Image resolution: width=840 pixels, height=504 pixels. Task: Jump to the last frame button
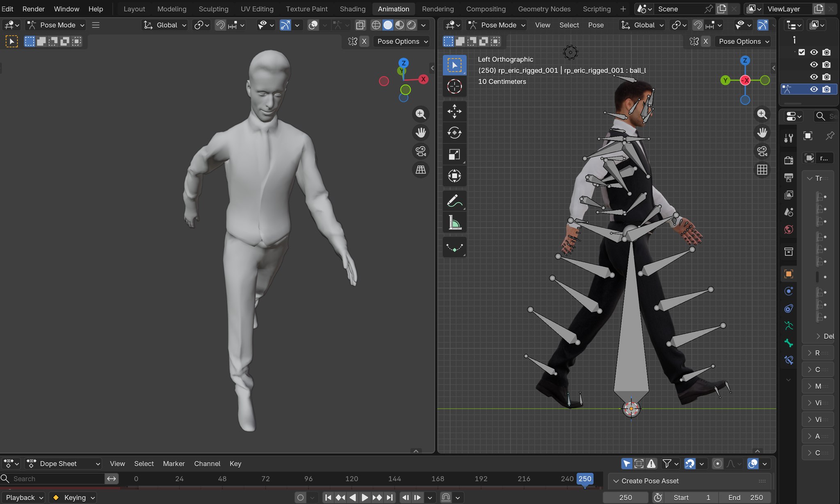[x=390, y=497]
